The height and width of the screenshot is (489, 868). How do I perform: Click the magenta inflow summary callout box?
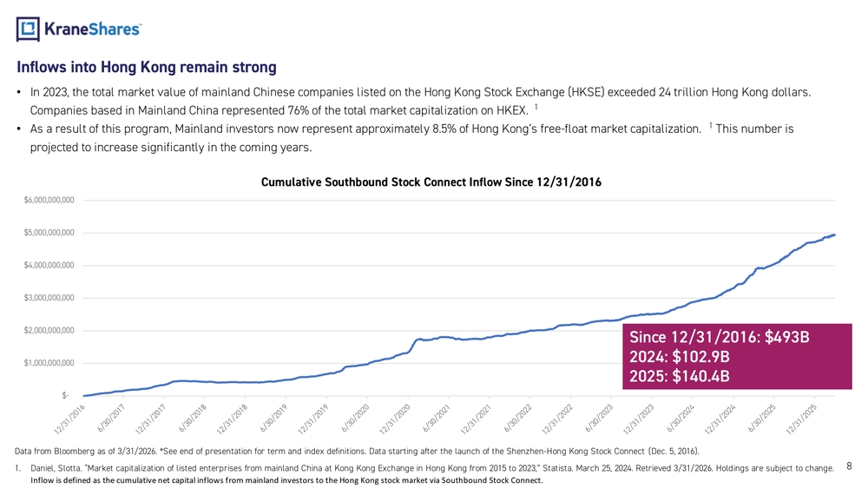point(737,356)
